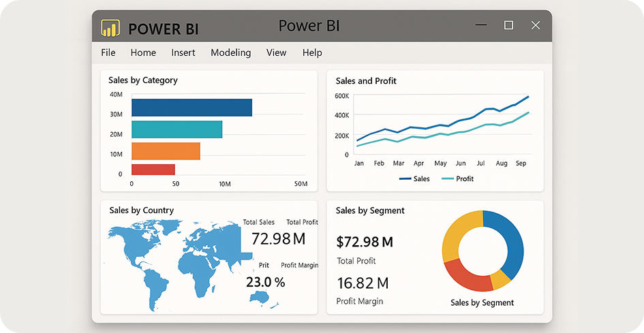Select the orange category bar

pyautogui.click(x=166, y=150)
